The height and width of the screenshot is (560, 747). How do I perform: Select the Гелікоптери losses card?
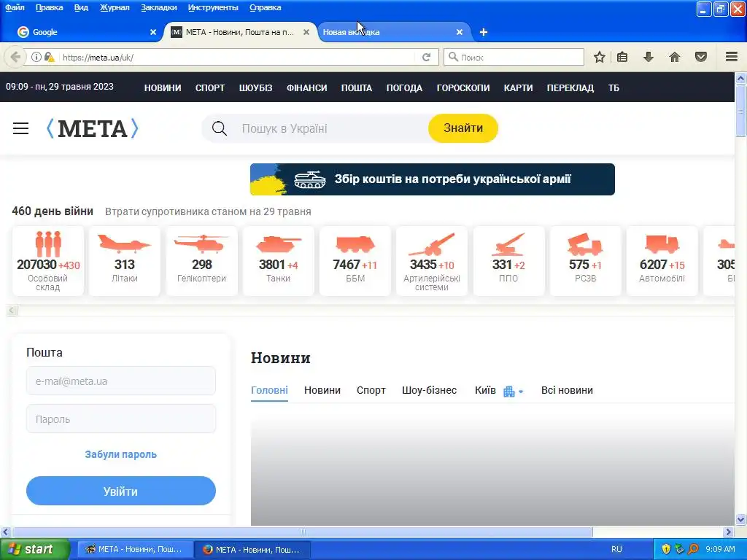click(201, 261)
